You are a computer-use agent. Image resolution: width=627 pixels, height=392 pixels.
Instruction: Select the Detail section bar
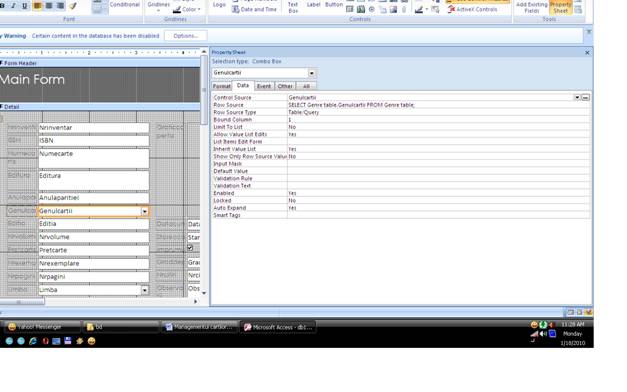(x=100, y=107)
